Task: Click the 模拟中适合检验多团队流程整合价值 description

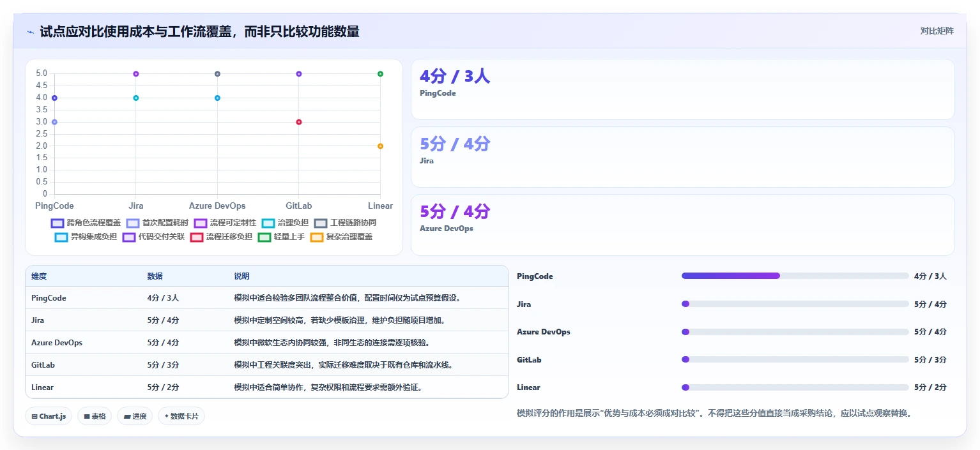Action: click(x=348, y=298)
